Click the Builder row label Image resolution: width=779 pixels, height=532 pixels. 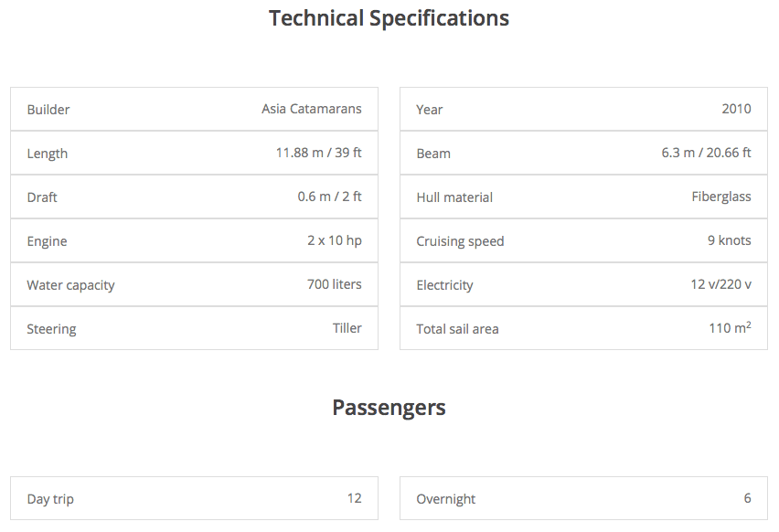point(48,110)
